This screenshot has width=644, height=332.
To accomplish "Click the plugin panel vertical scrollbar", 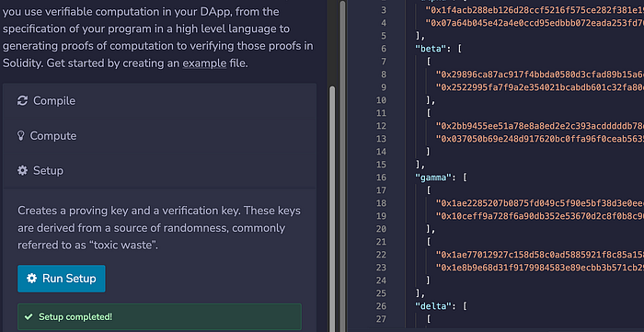I will click(x=332, y=205).
